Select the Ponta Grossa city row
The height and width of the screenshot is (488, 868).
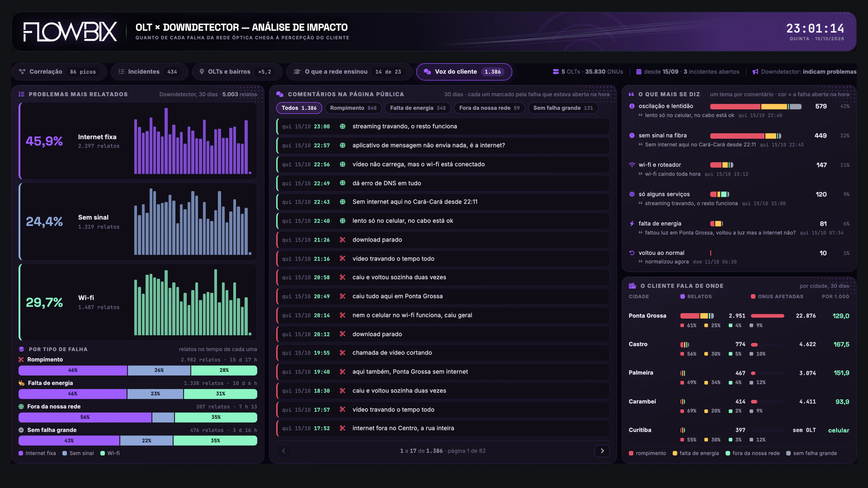coord(739,320)
